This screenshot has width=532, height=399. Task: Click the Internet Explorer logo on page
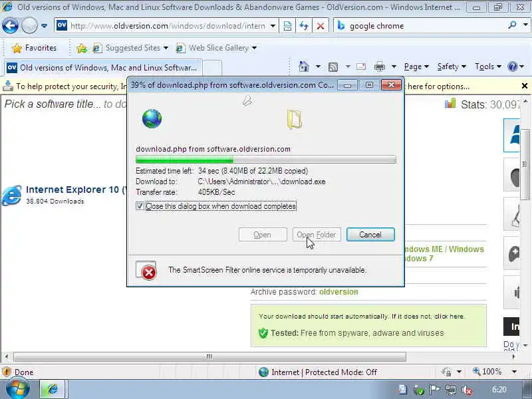coord(11,195)
